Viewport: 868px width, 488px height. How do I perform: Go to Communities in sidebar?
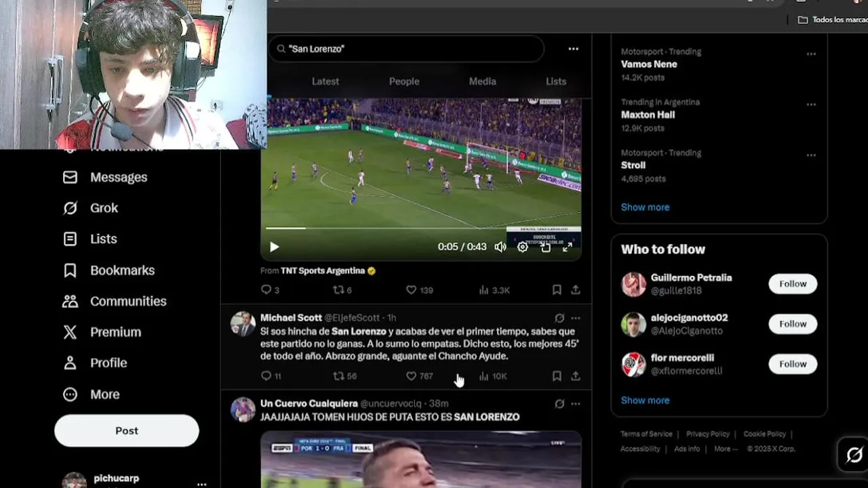(x=114, y=301)
